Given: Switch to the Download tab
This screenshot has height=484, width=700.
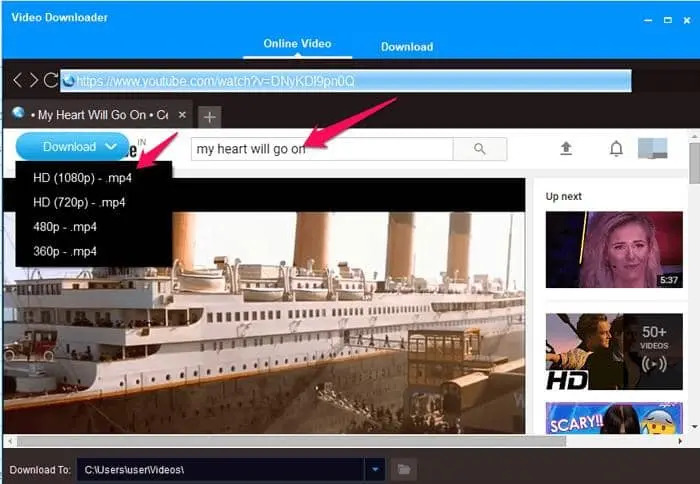Looking at the screenshot, I should pos(407,46).
